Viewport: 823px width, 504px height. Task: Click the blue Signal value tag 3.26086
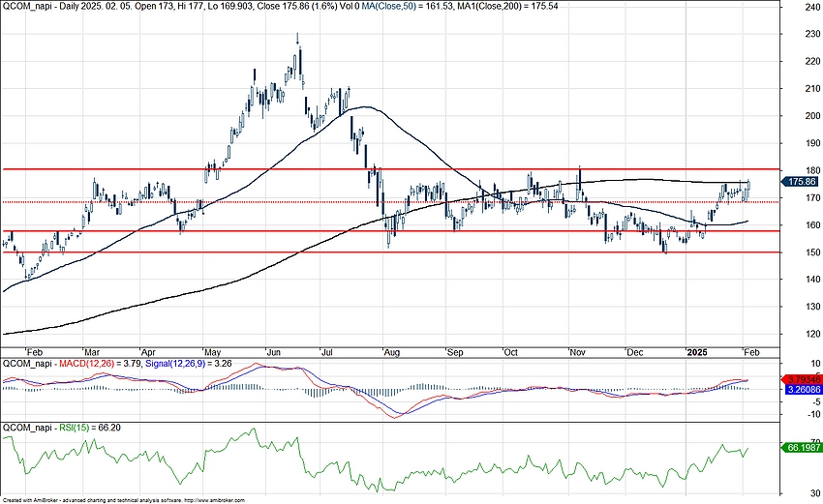802,390
